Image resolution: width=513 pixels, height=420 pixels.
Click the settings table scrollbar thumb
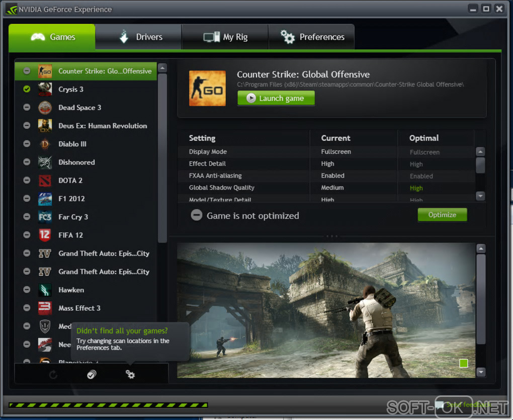[x=480, y=165]
